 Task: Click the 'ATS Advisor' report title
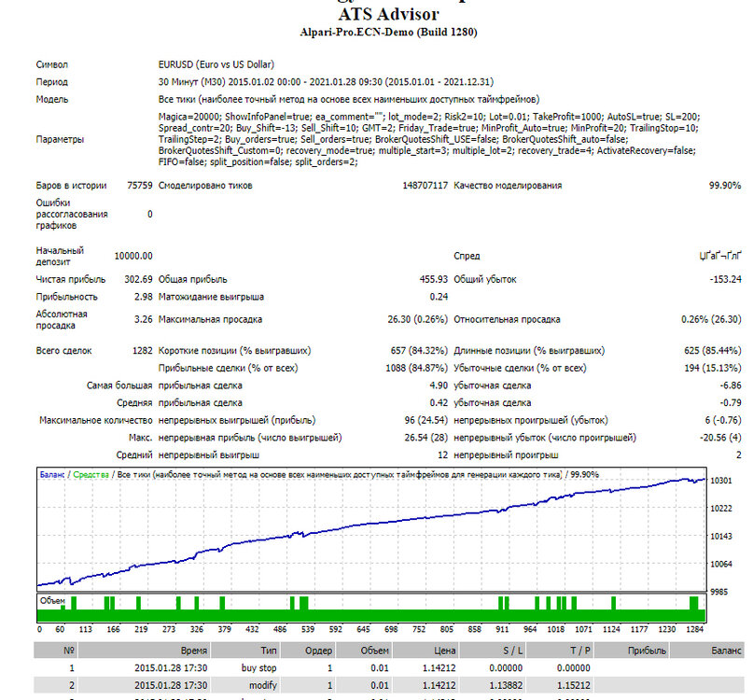pyautogui.click(x=388, y=14)
